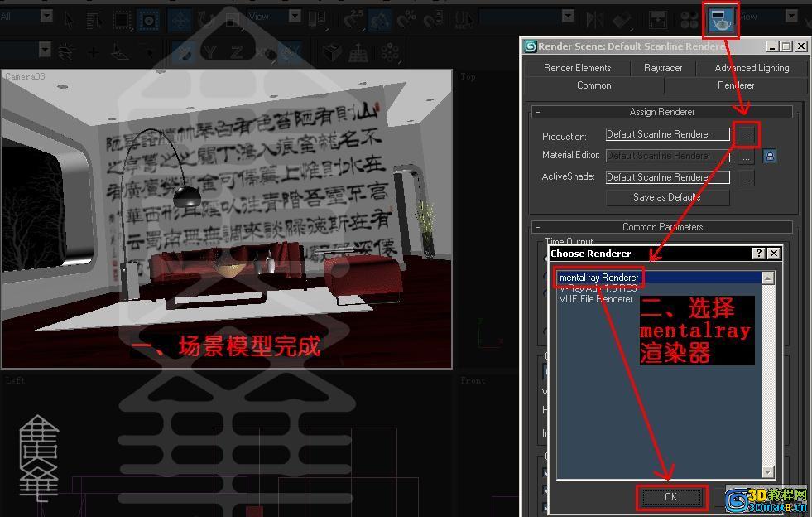
Task: Switch to Raytracer tab
Action: [663, 68]
